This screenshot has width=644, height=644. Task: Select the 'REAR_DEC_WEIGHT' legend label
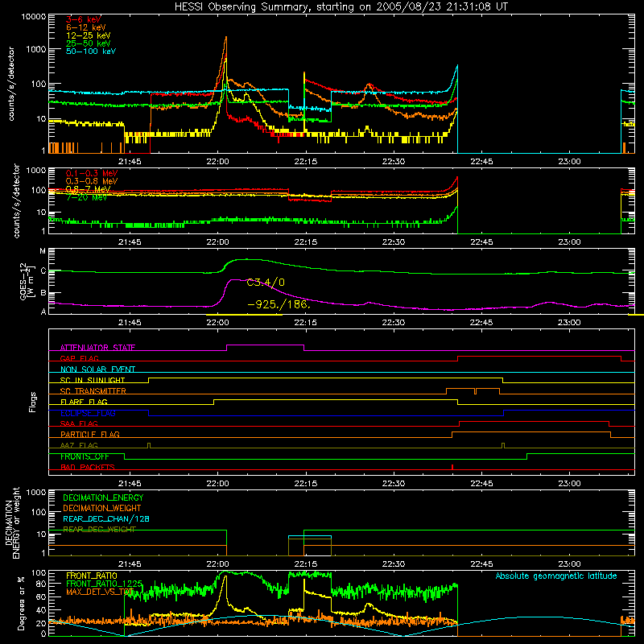click(x=99, y=529)
